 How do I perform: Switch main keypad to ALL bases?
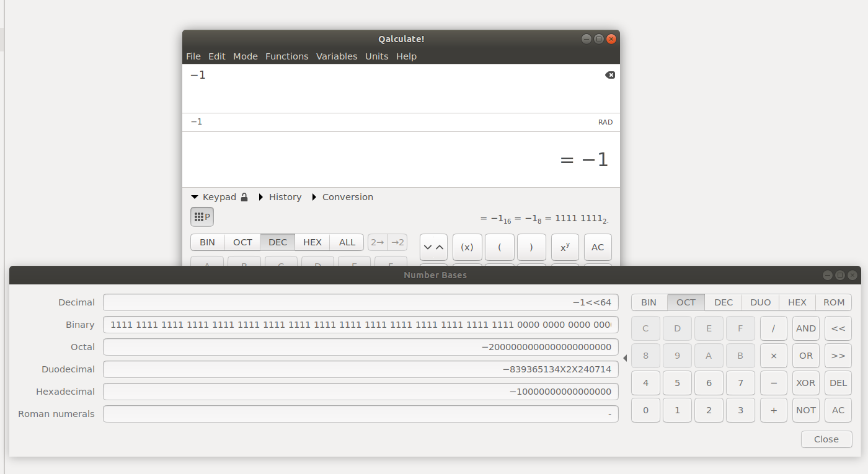347,242
